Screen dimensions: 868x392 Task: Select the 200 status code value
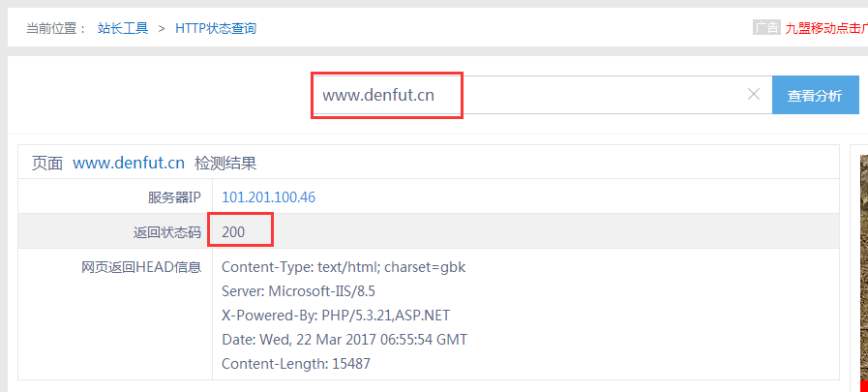(233, 232)
